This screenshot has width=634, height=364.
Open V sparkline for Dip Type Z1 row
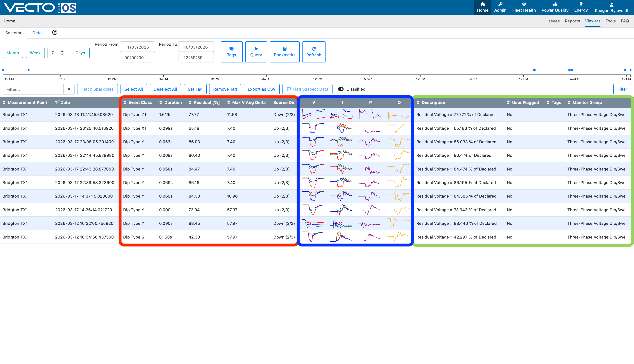[x=313, y=115]
